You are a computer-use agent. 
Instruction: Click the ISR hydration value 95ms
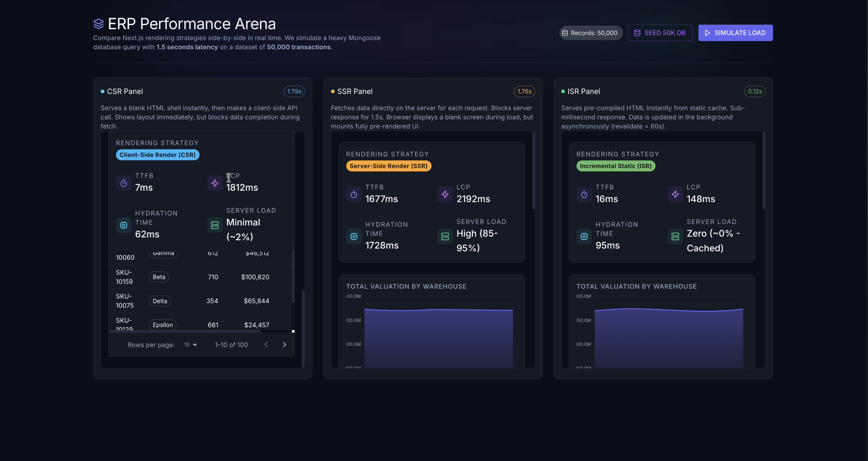607,245
